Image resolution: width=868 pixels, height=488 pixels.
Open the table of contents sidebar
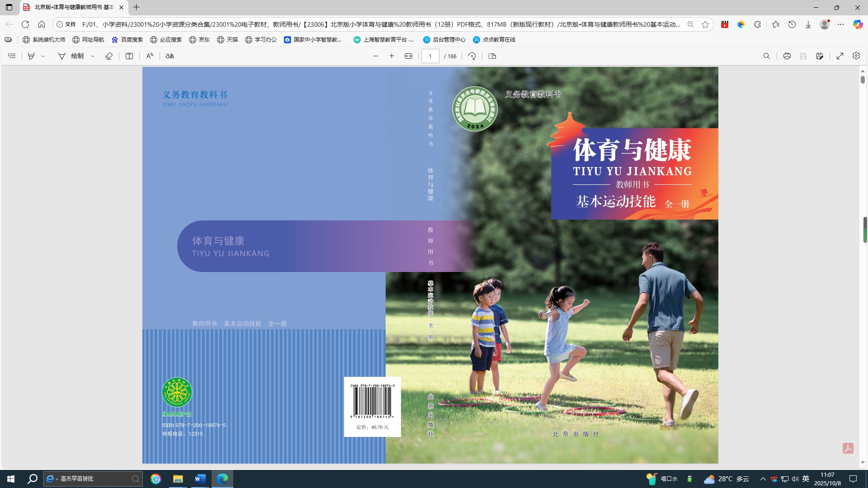point(12,56)
